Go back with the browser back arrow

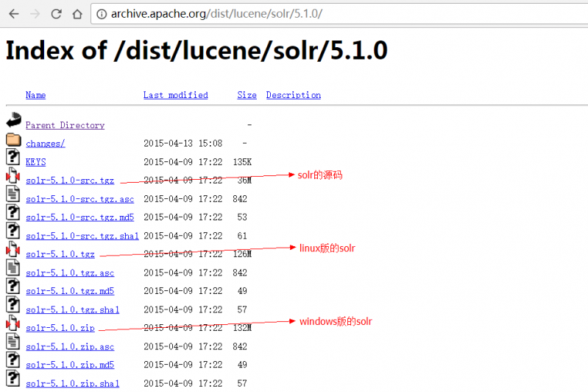click(14, 14)
